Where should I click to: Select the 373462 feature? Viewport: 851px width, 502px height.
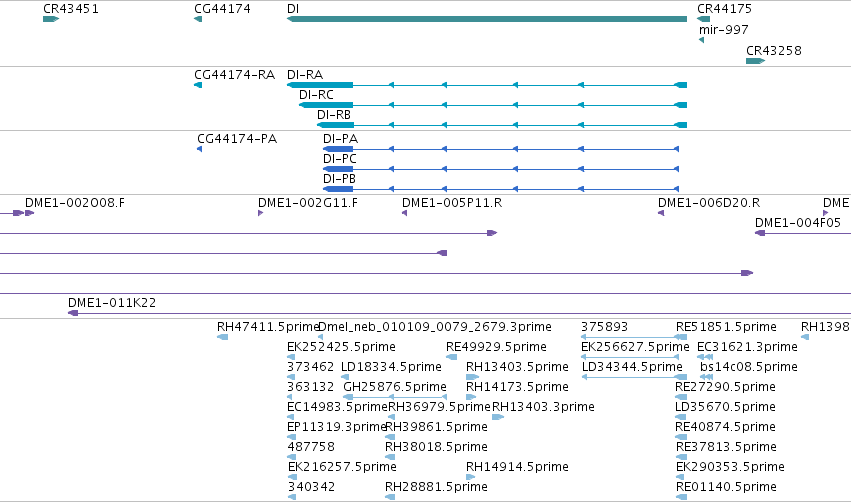pos(291,377)
